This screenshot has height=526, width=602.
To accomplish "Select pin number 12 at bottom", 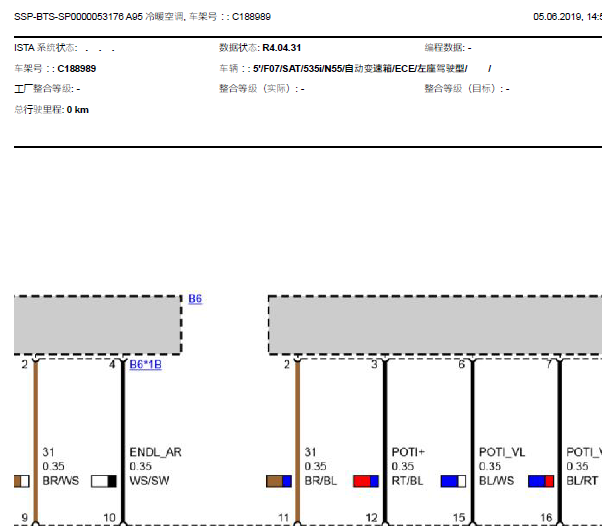I will [x=371, y=518].
